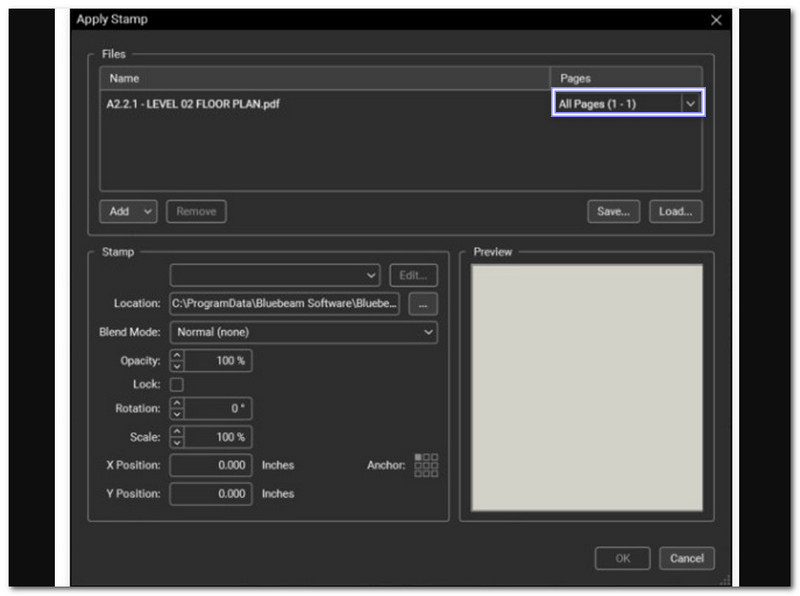Open the stamp selection dropdown

(275, 275)
